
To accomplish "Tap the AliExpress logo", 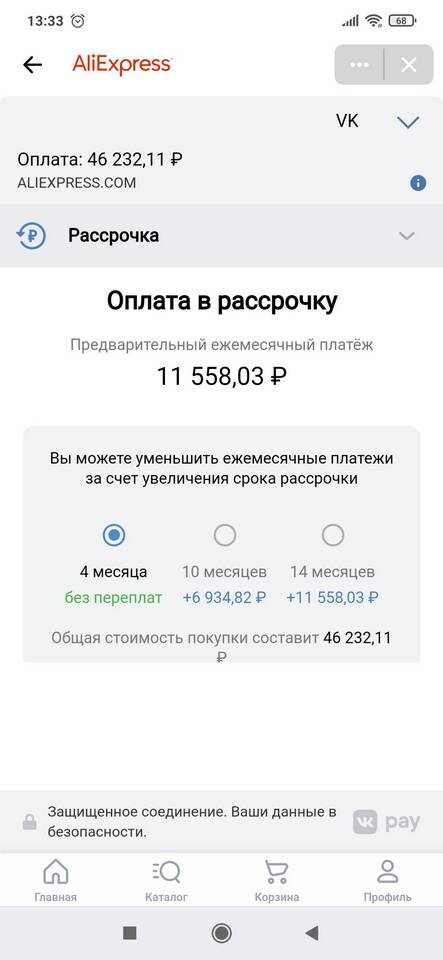I will (122, 64).
